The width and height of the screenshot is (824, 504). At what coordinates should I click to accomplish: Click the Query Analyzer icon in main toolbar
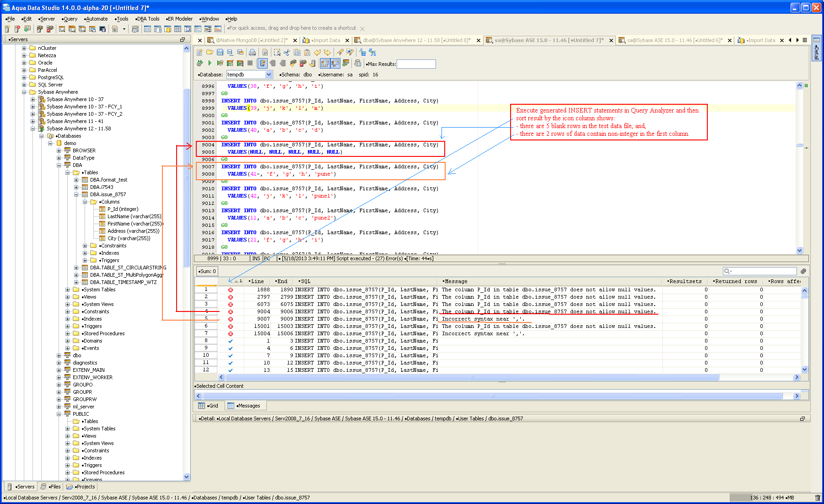[x=62, y=29]
